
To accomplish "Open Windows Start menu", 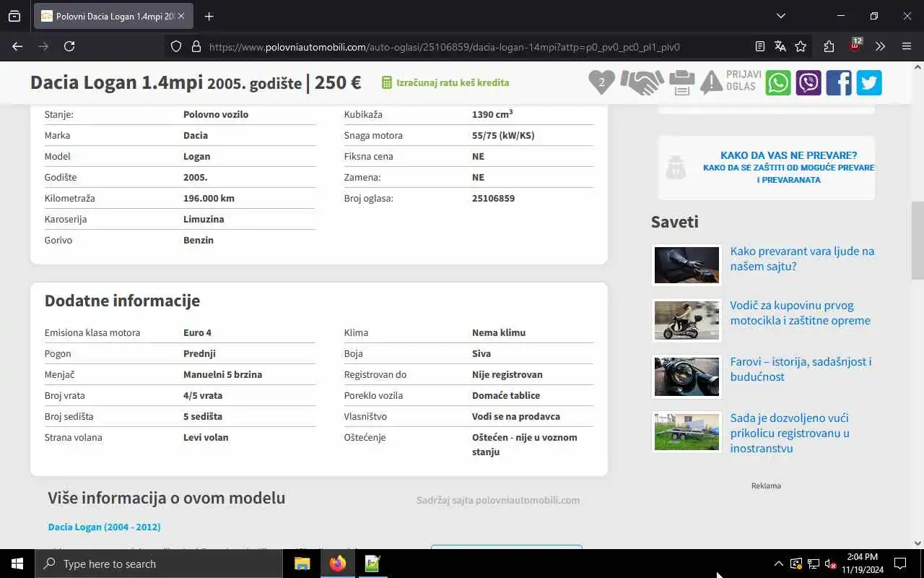I will [x=17, y=564].
